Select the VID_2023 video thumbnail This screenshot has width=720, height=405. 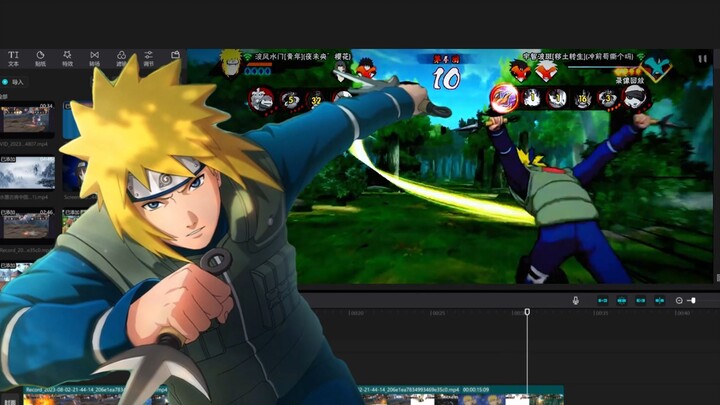(28, 119)
